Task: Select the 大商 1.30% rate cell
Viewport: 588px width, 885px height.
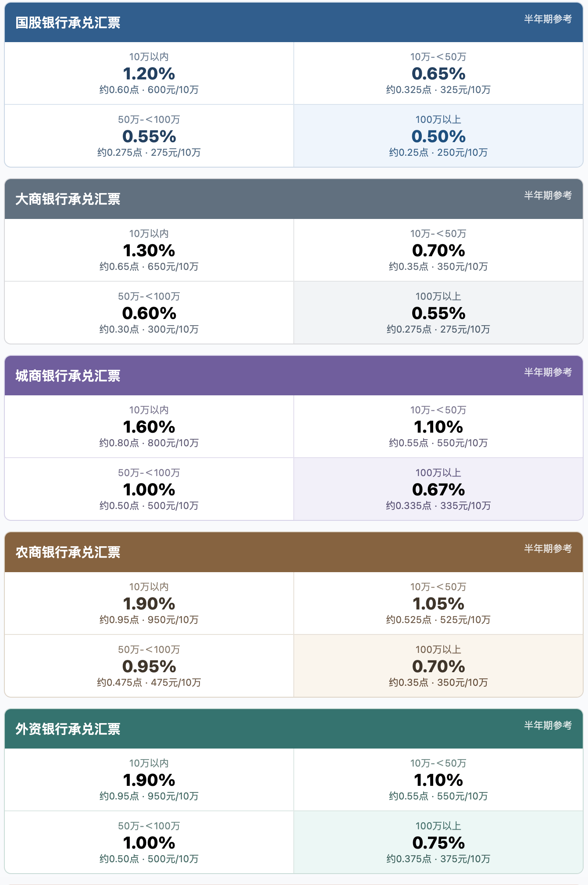Action: point(149,250)
